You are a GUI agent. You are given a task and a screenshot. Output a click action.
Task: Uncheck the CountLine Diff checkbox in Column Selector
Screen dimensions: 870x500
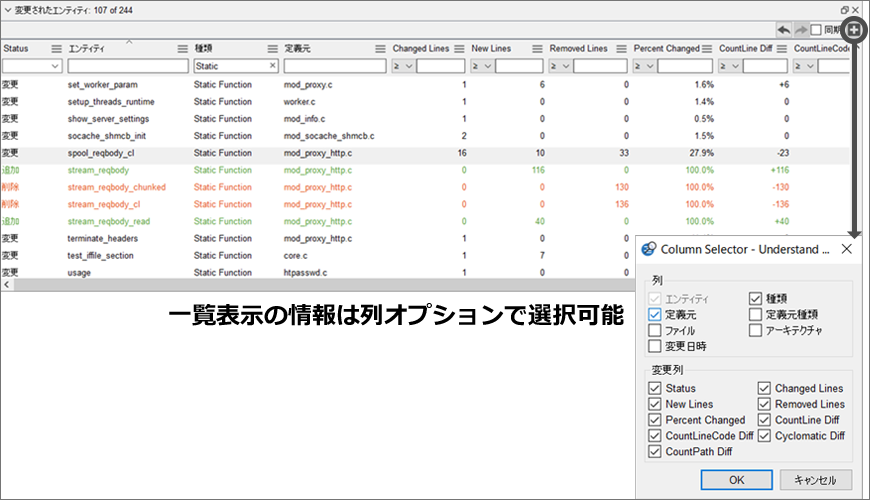[x=764, y=420]
